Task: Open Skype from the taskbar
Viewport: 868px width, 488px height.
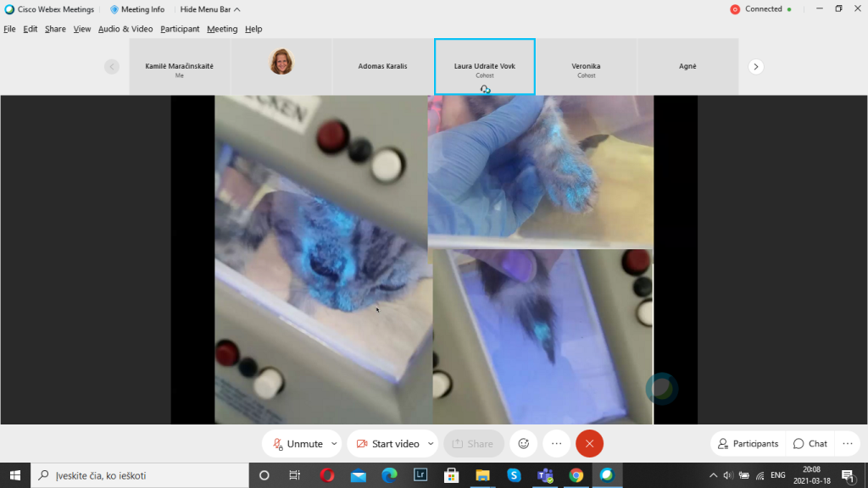Action: click(513, 475)
